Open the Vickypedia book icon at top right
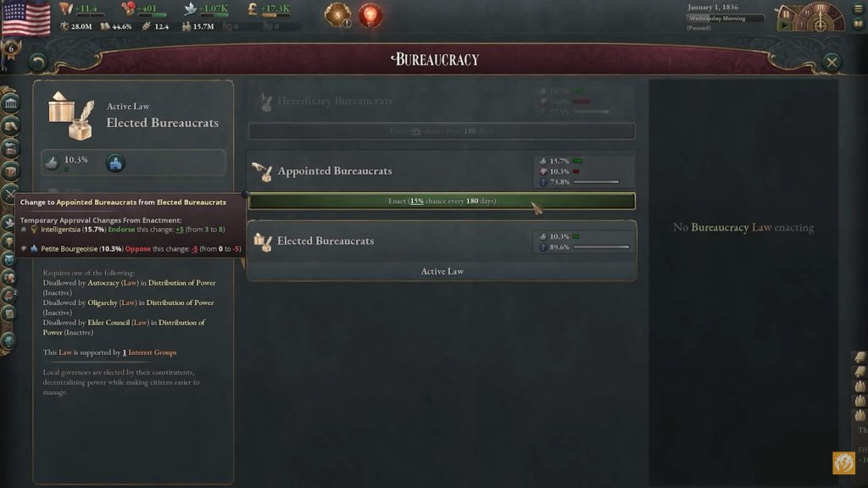 click(859, 23)
